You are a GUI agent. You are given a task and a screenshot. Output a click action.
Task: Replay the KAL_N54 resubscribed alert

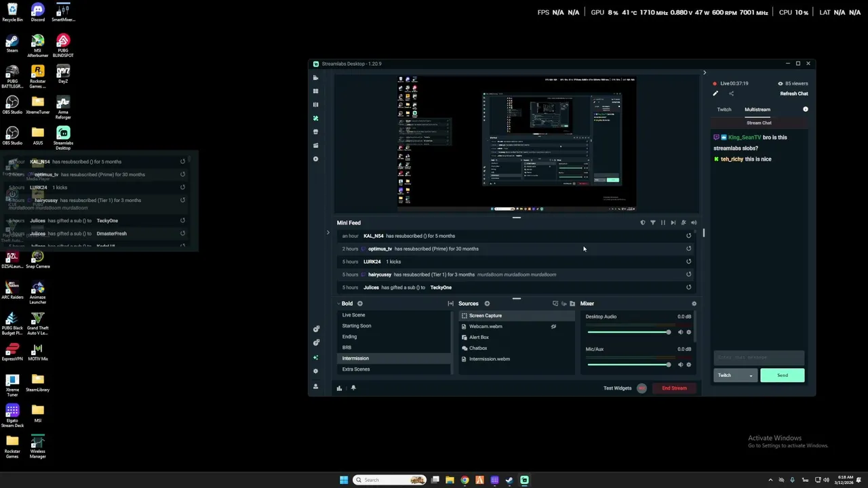[689, 236]
